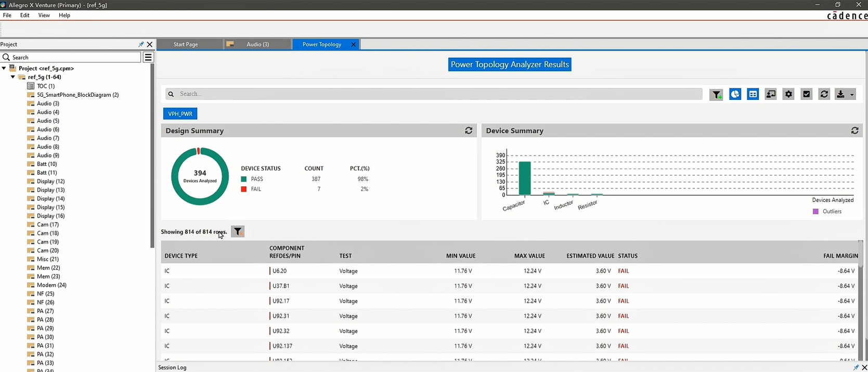Select Modem (24) page
The image size is (868, 372).
[51, 285]
